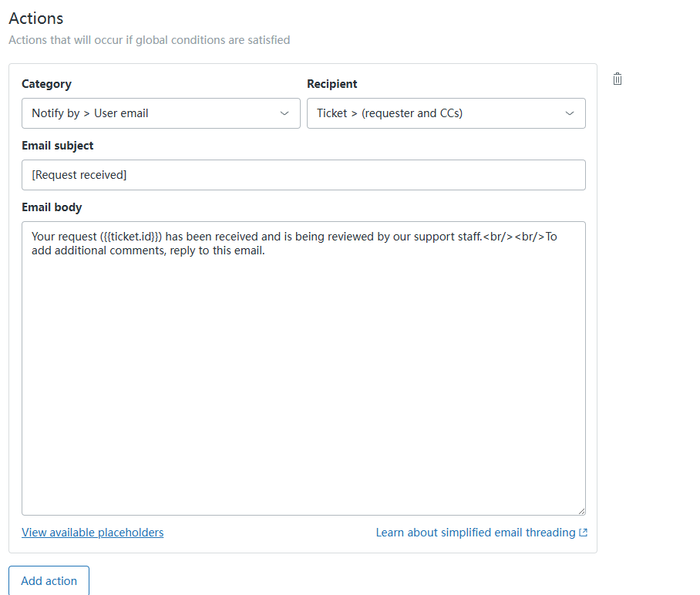Open 'Learn about simplified email threading' link
This screenshot has width=700, height=595.
[475, 533]
